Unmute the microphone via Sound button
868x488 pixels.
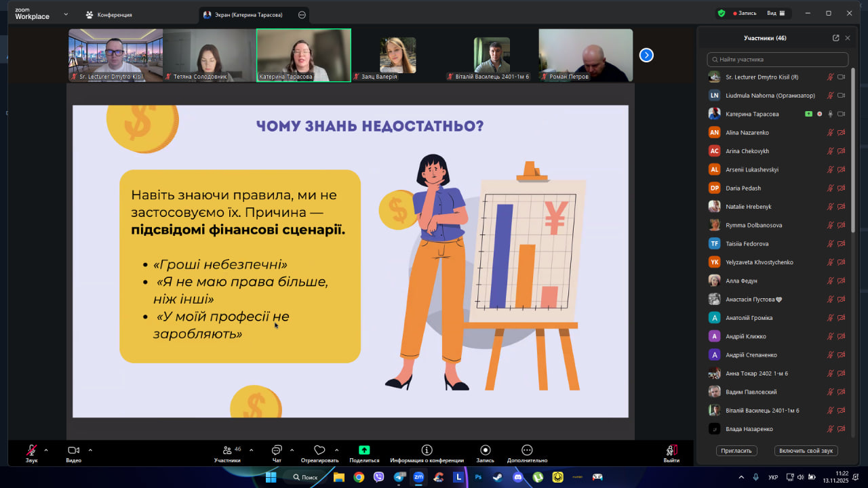pyautogui.click(x=31, y=451)
